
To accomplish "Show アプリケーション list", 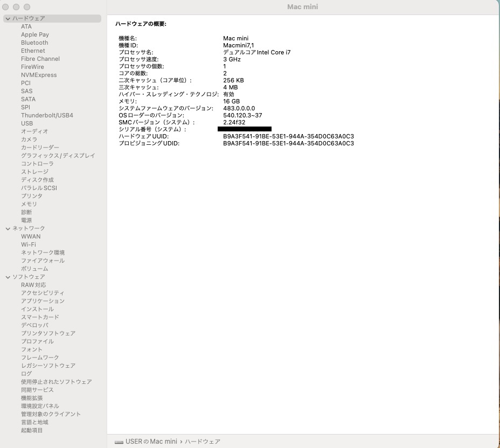I will pos(43,301).
